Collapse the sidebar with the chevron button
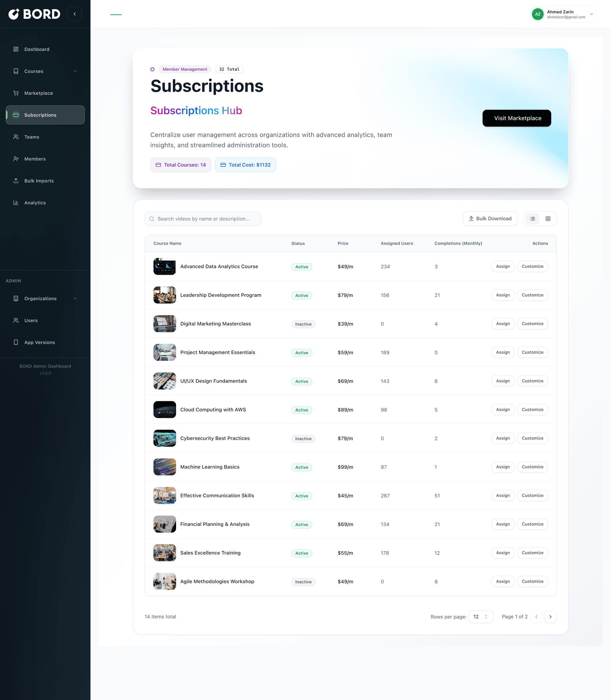Image resolution: width=611 pixels, height=700 pixels. click(75, 14)
